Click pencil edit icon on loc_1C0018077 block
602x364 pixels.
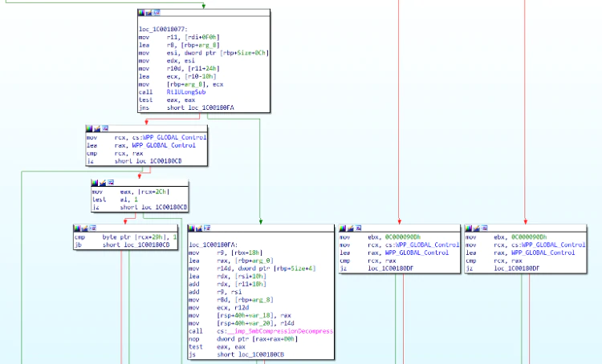(149, 13)
